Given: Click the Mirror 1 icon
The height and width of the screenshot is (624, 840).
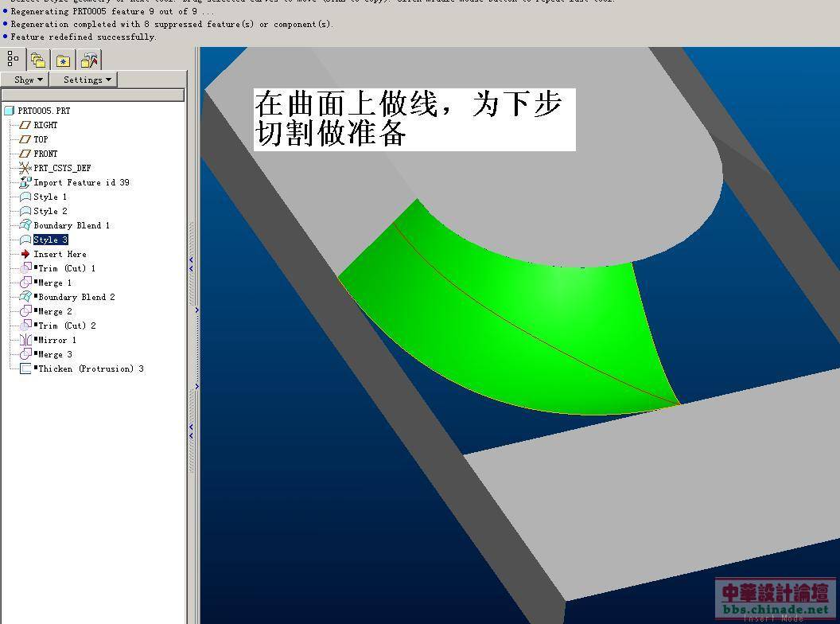Looking at the screenshot, I should 25,340.
